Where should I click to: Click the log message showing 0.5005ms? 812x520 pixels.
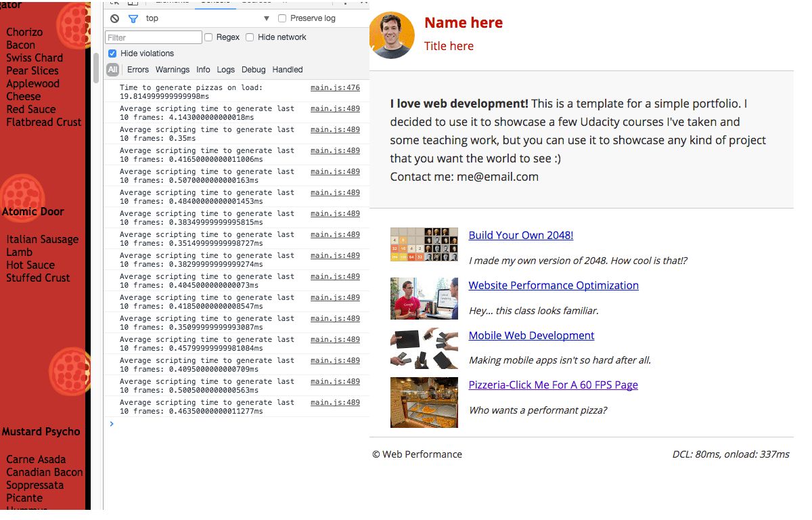207,386
